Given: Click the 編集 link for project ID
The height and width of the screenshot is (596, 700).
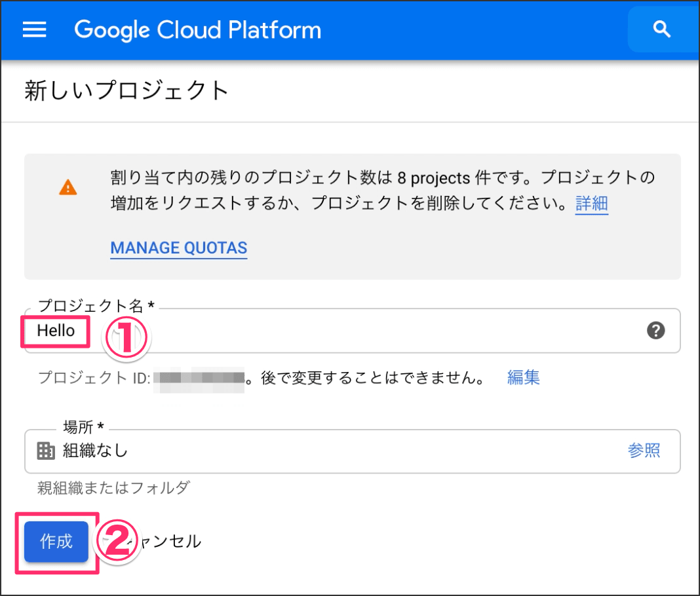Looking at the screenshot, I should pyautogui.click(x=523, y=378).
